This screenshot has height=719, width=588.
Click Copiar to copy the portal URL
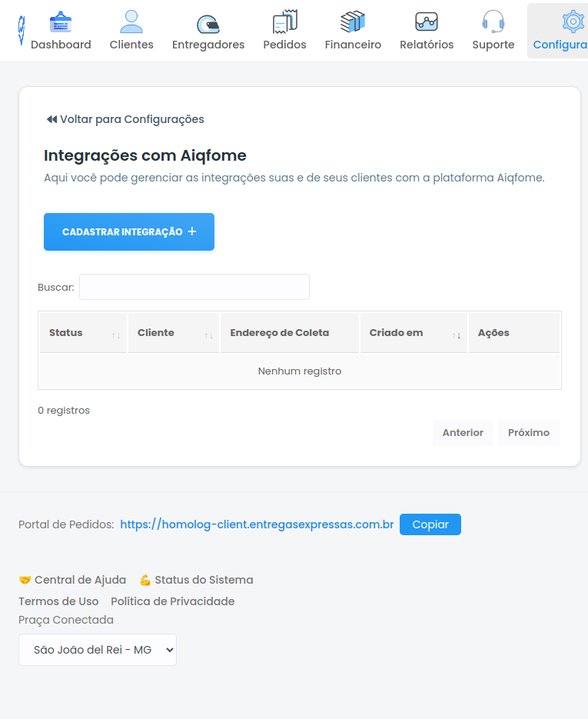pyautogui.click(x=430, y=524)
